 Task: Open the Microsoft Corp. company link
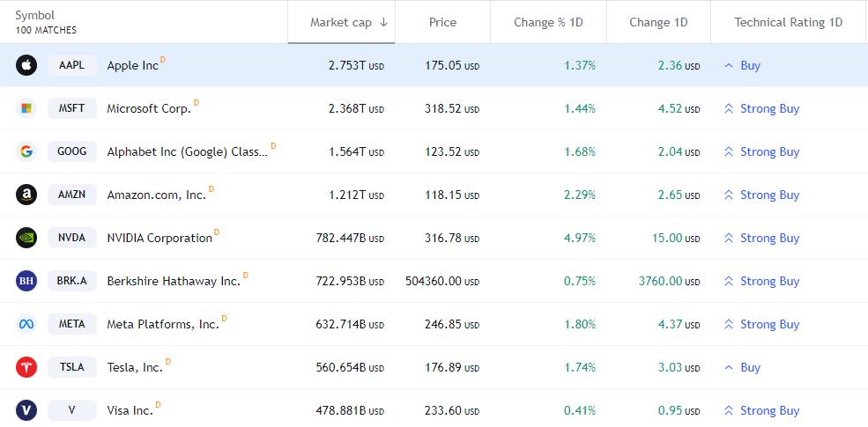(149, 109)
